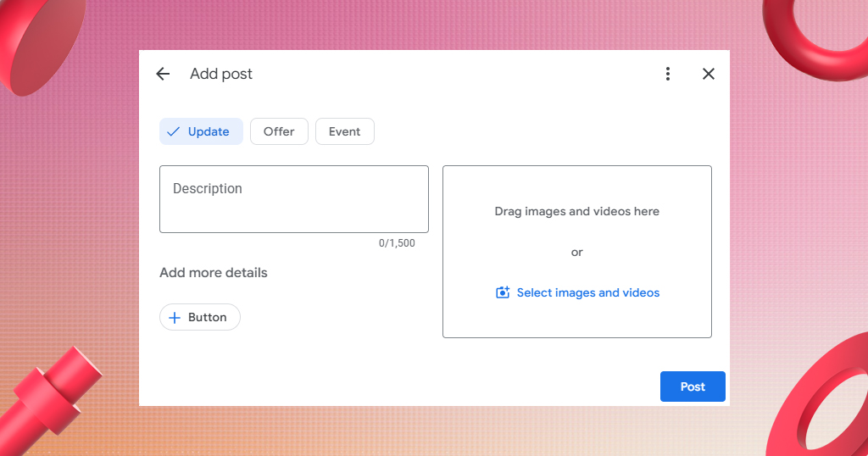Screen dimensions: 868x456
Task: Select the Update post type chip
Action: [201, 131]
